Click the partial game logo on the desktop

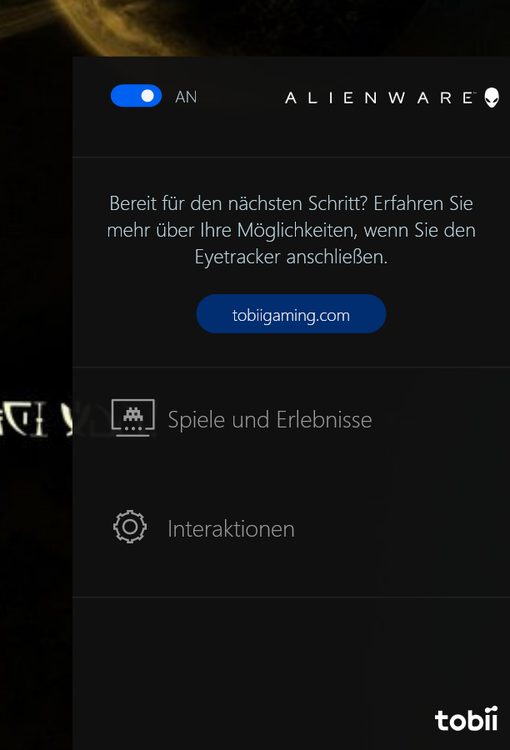36,419
